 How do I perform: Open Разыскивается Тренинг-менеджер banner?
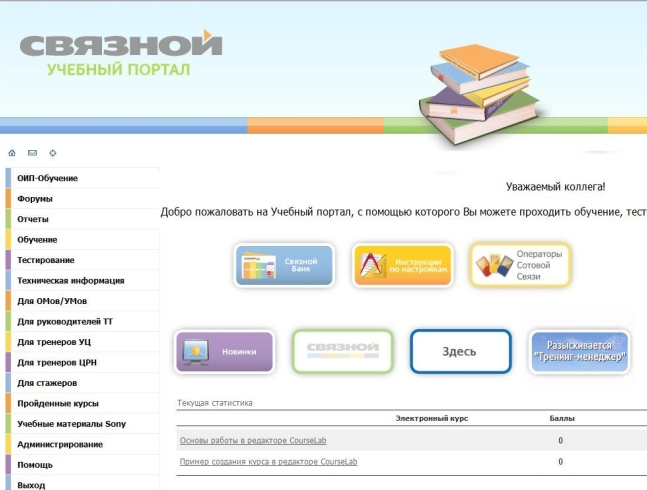(579, 352)
